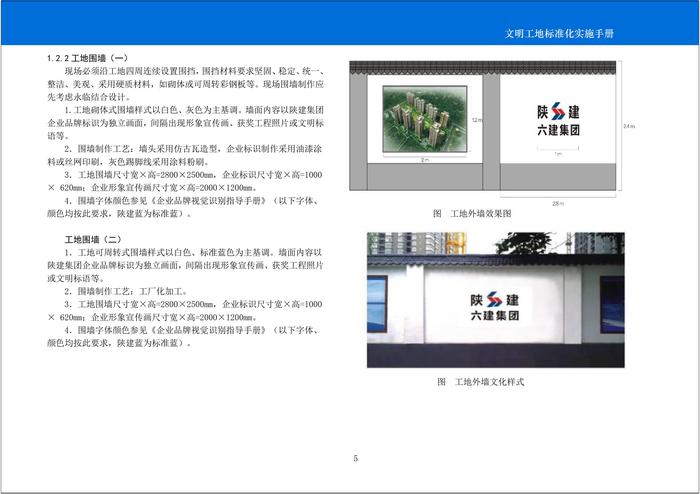
Task: Click the 陕建 六建集团 logo in wall diagram
Action: 558,119
